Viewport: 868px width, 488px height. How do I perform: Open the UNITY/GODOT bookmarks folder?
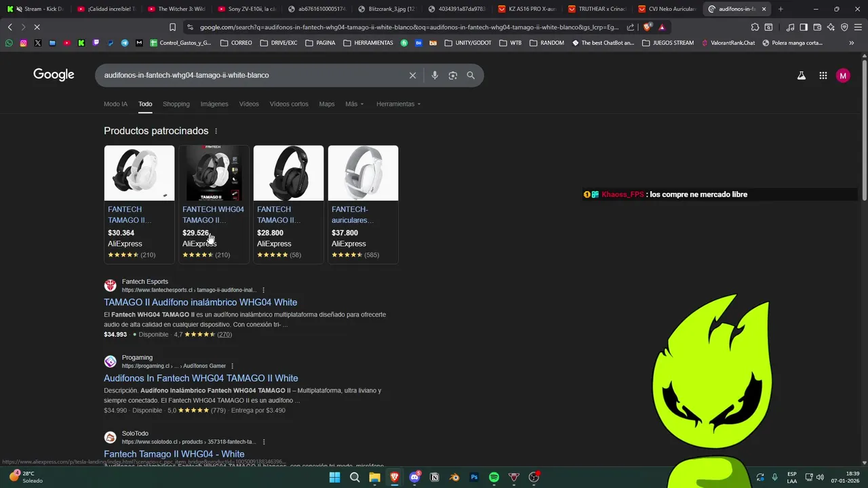[x=468, y=43]
